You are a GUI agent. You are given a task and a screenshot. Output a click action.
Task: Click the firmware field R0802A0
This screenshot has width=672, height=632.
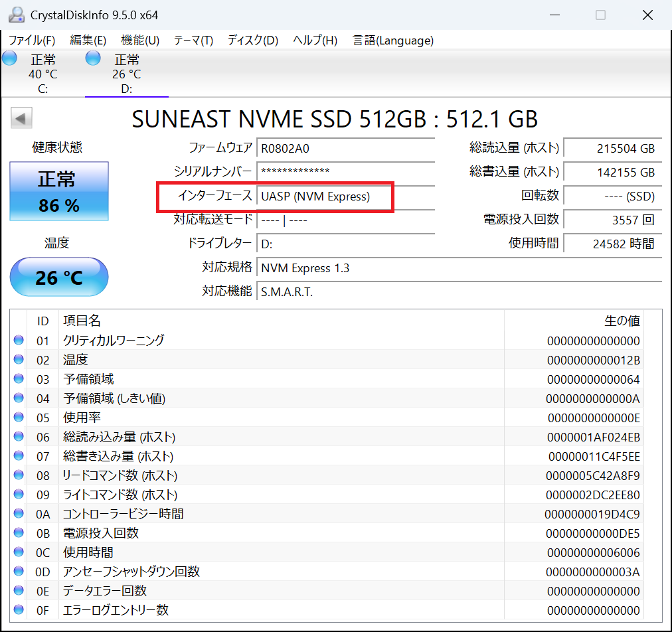345,149
